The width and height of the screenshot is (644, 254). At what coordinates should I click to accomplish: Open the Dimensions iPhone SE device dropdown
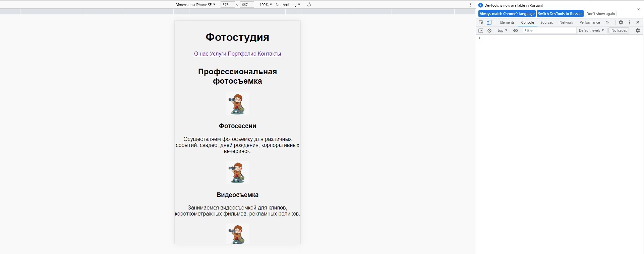click(x=195, y=5)
